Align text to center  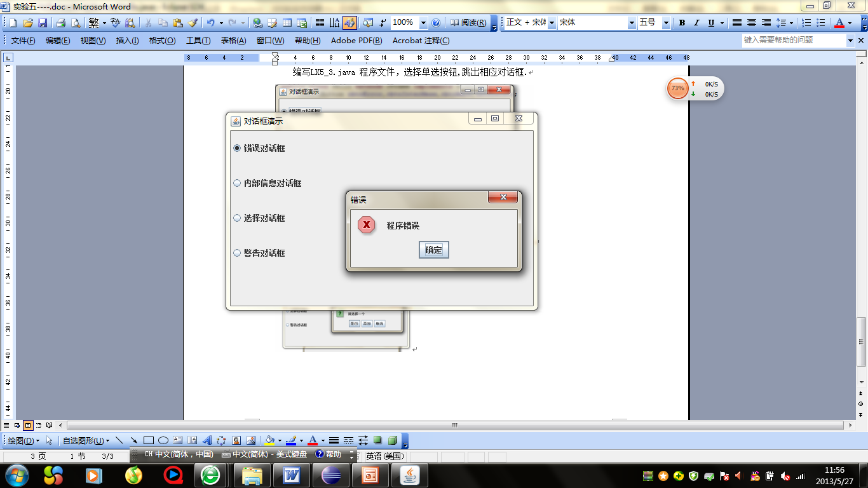752,23
